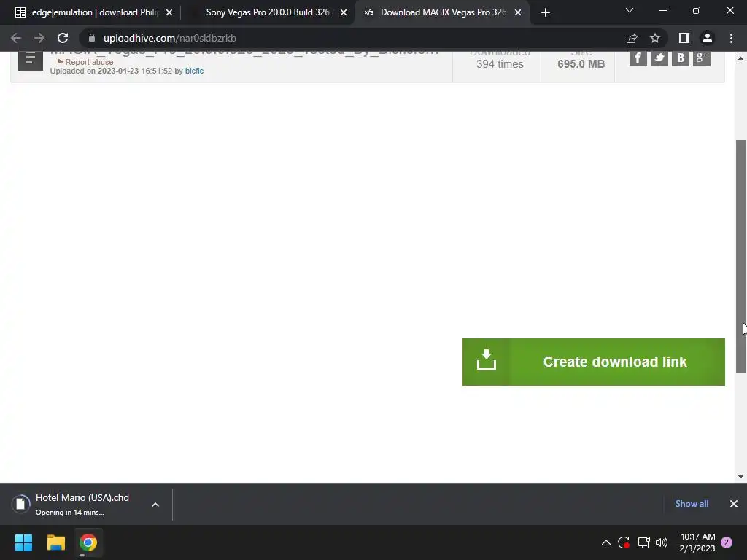Click the scrollbar down arrow
The height and width of the screenshot is (560, 747).
[741, 477]
